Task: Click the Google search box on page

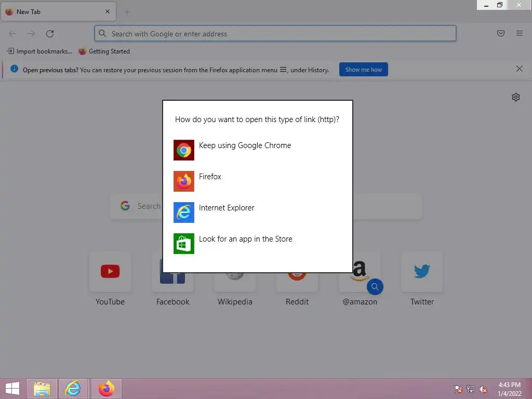Action: point(265,206)
